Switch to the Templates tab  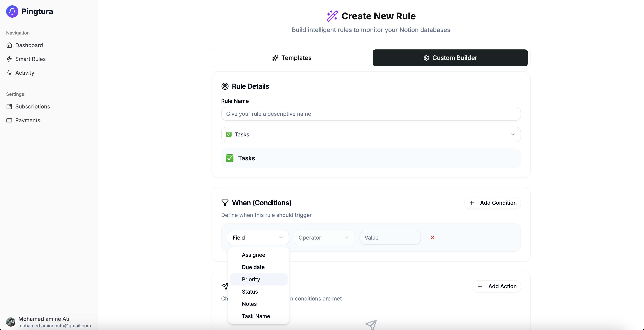click(x=292, y=58)
